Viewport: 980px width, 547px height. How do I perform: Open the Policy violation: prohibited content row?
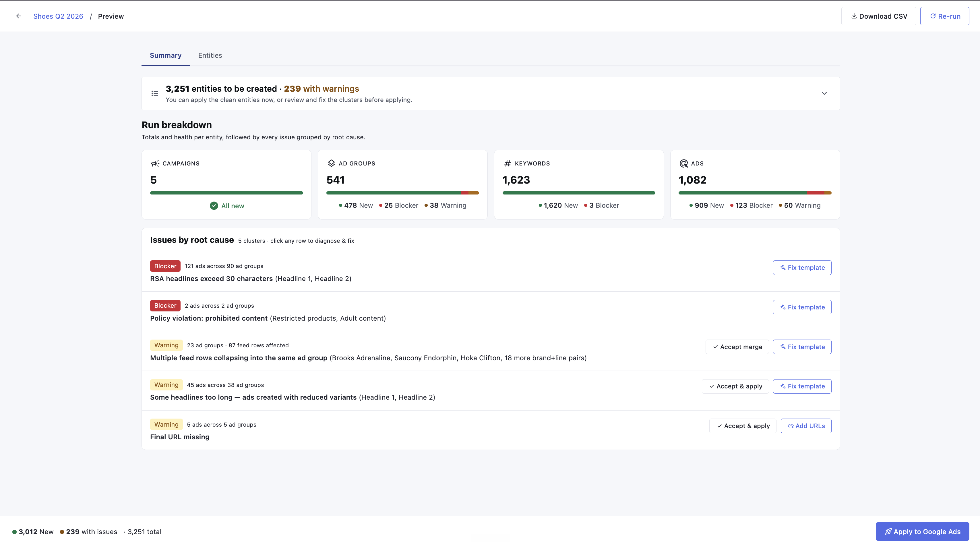pyautogui.click(x=490, y=311)
